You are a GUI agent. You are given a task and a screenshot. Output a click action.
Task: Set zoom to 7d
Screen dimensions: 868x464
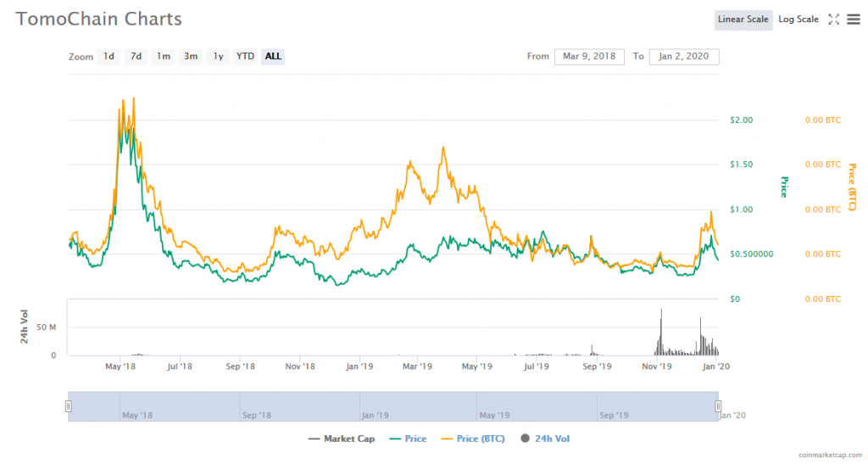click(x=136, y=57)
